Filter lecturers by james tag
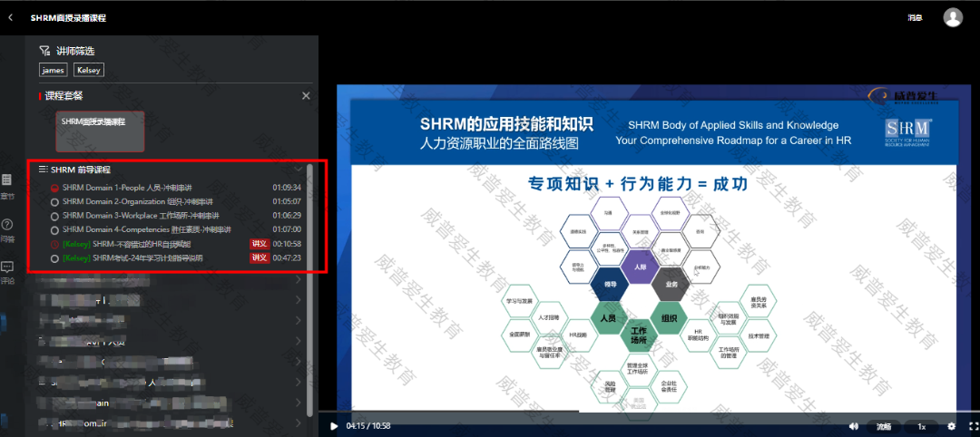Screen dimensions: 980x437 tap(54, 70)
